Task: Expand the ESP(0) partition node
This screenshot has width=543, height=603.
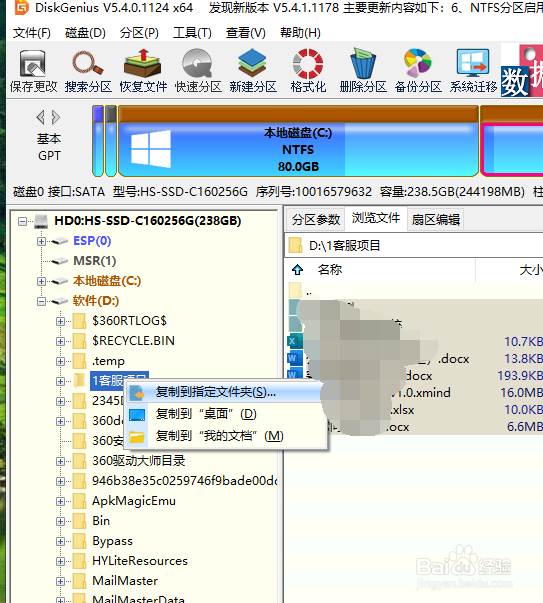Action: [x=41, y=241]
